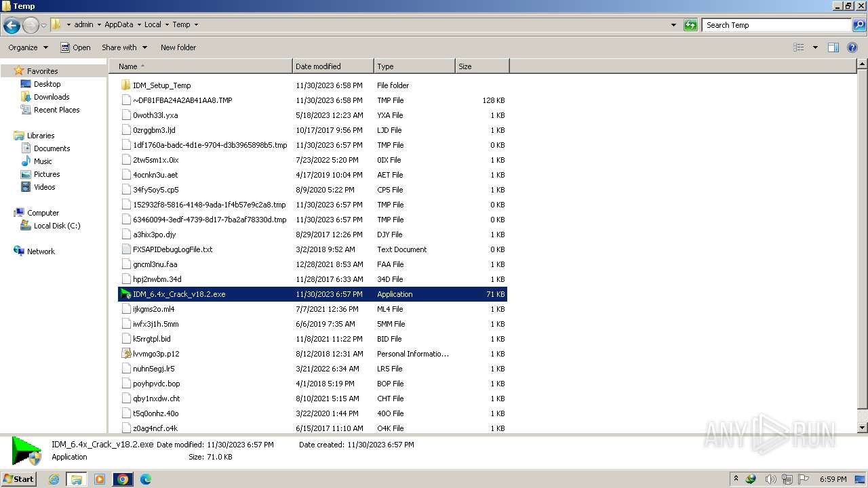Sort by the Name column header
The height and width of the screenshot is (488, 868).
point(200,66)
